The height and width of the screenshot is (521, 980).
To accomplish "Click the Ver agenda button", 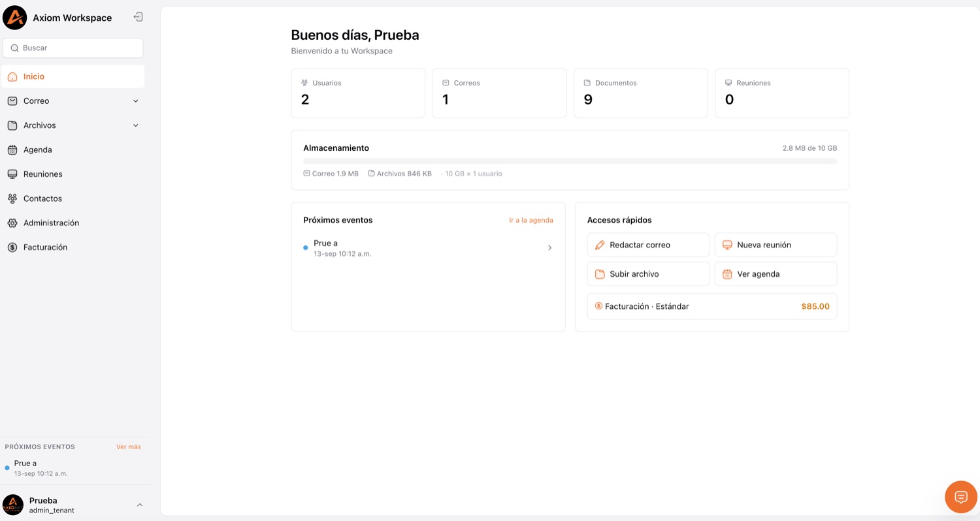I will [x=776, y=274].
